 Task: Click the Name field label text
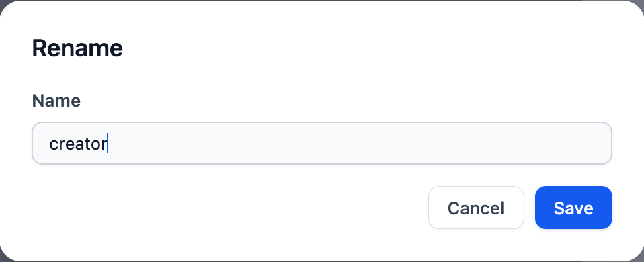pyautogui.click(x=56, y=101)
